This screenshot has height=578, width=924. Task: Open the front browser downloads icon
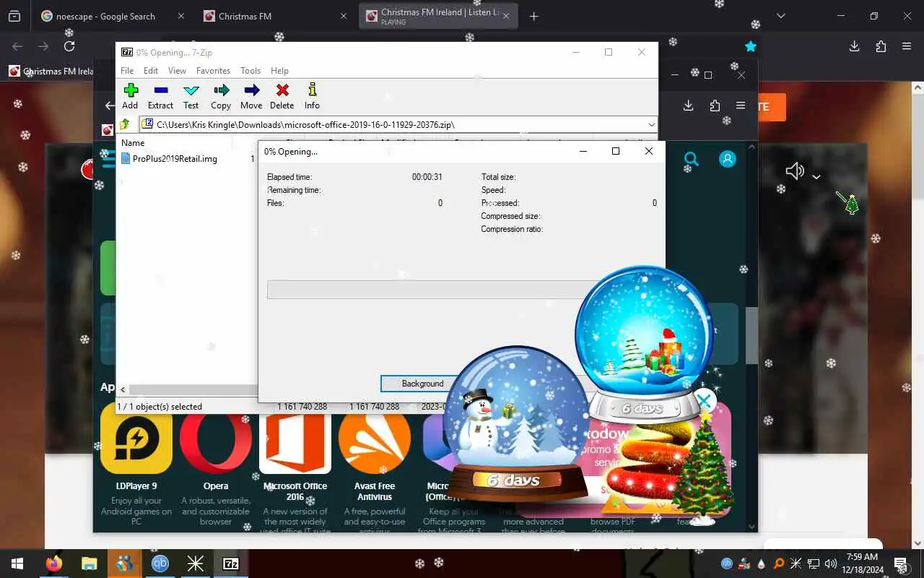click(x=855, y=46)
